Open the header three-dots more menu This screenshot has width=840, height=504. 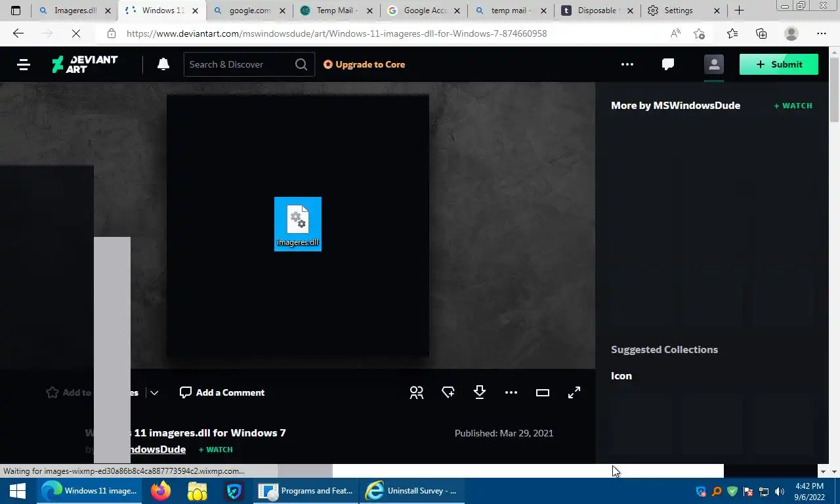click(627, 64)
